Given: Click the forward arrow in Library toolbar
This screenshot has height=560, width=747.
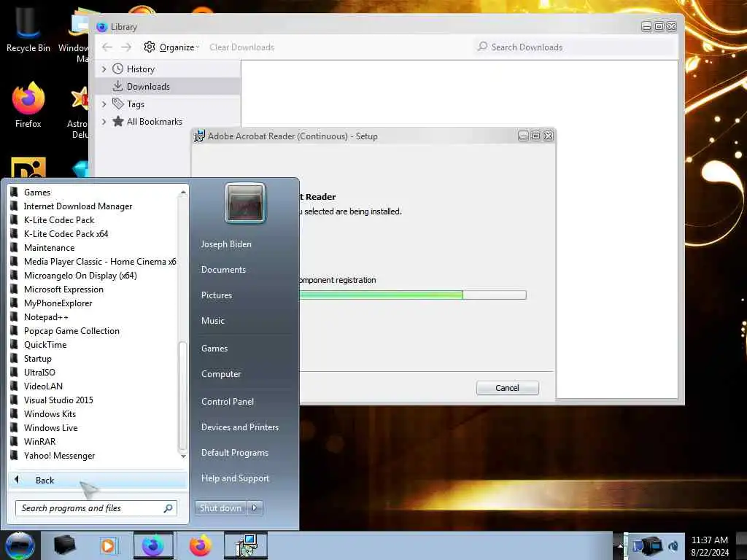Looking at the screenshot, I should (x=126, y=47).
